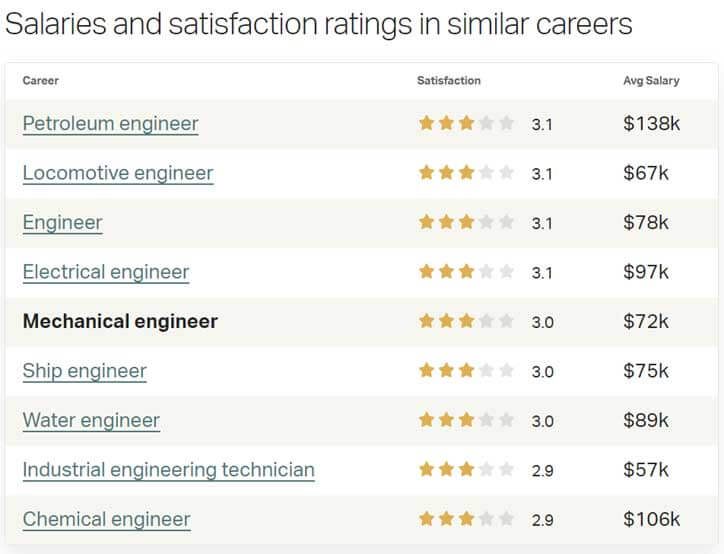Open the Locomotive engineer career link
The width and height of the screenshot is (724, 554).
[x=118, y=173]
